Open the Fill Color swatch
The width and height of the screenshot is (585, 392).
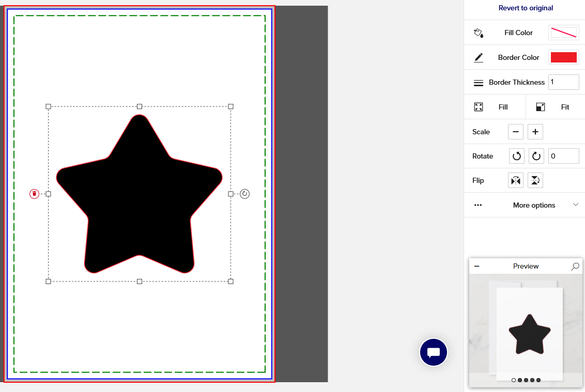(563, 33)
